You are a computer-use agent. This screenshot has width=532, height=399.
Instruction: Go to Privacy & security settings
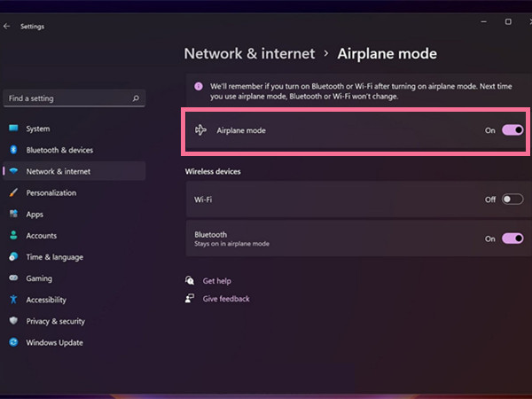pyautogui.click(x=55, y=321)
